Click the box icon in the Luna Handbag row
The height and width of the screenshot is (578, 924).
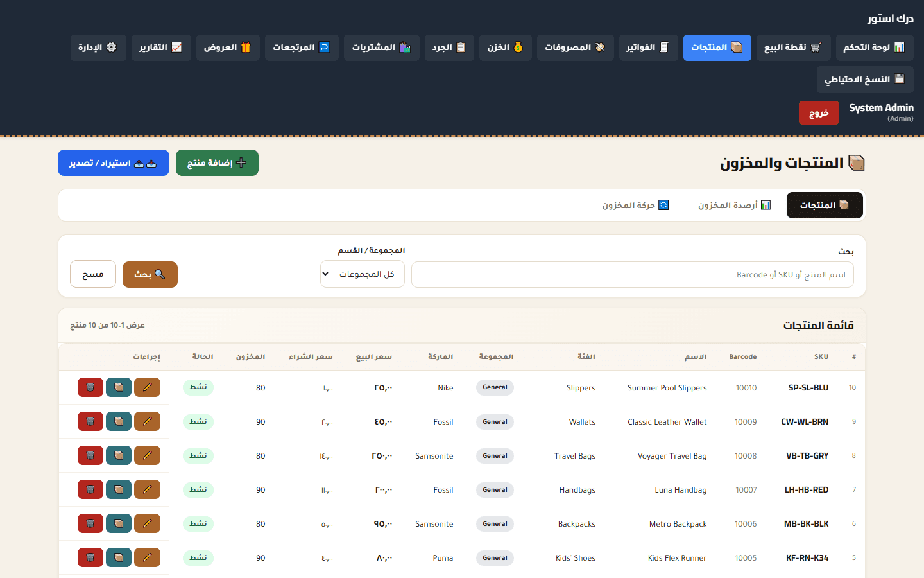(119, 489)
